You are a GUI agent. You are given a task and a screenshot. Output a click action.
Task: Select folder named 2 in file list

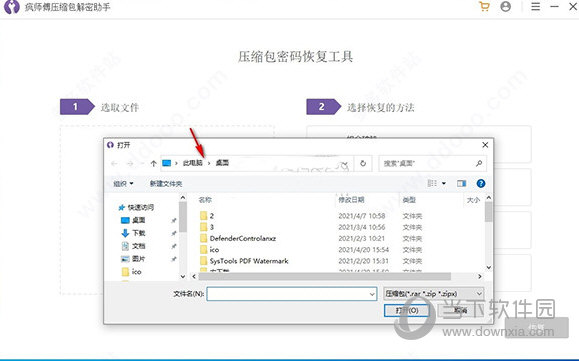212,216
